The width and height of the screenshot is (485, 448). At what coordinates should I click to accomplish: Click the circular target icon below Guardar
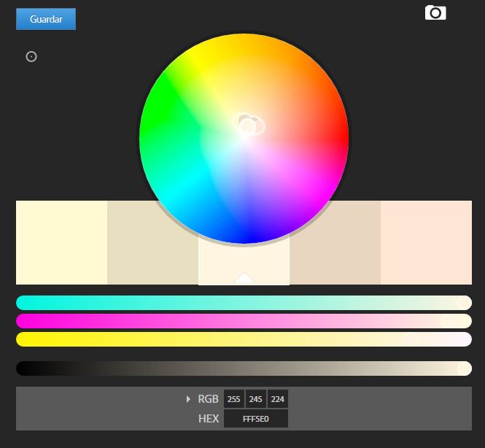click(31, 57)
